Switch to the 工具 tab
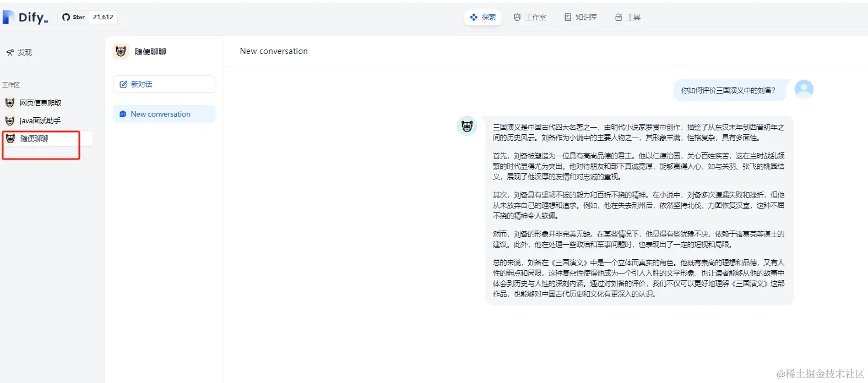The image size is (868, 383). (x=627, y=17)
